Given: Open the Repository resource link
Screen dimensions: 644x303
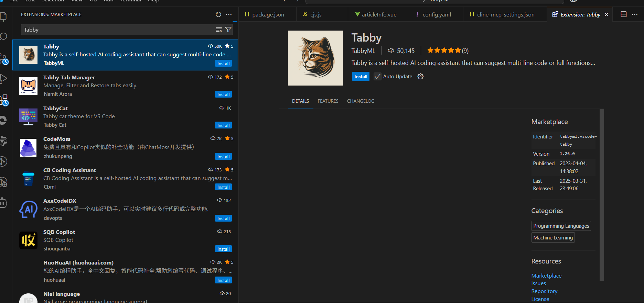Looking at the screenshot, I should click(x=544, y=291).
